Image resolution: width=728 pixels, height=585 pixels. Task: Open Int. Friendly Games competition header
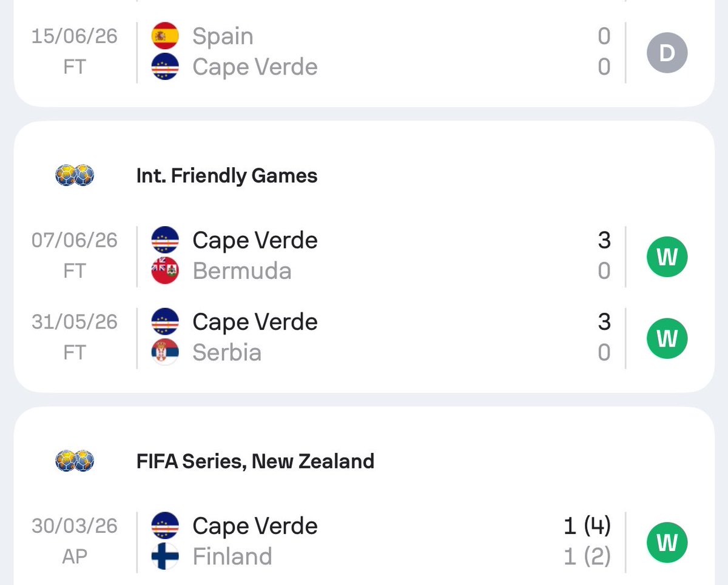227,176
